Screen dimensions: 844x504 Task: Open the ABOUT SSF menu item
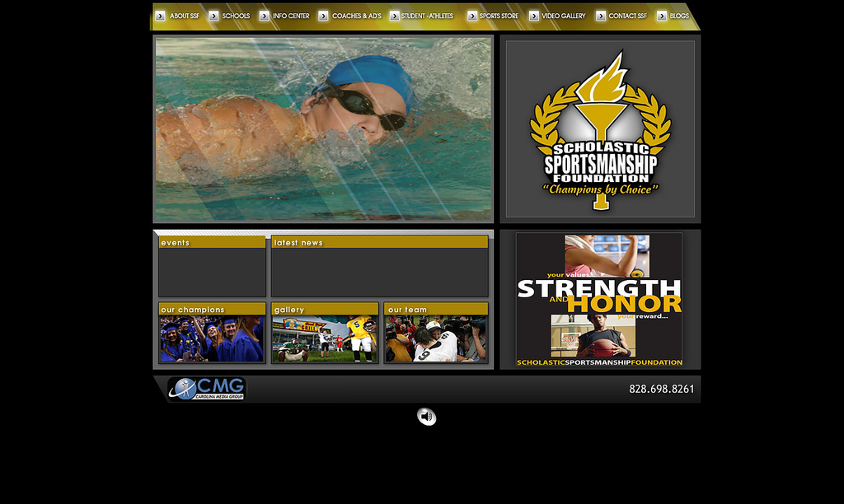pos(185,15)
